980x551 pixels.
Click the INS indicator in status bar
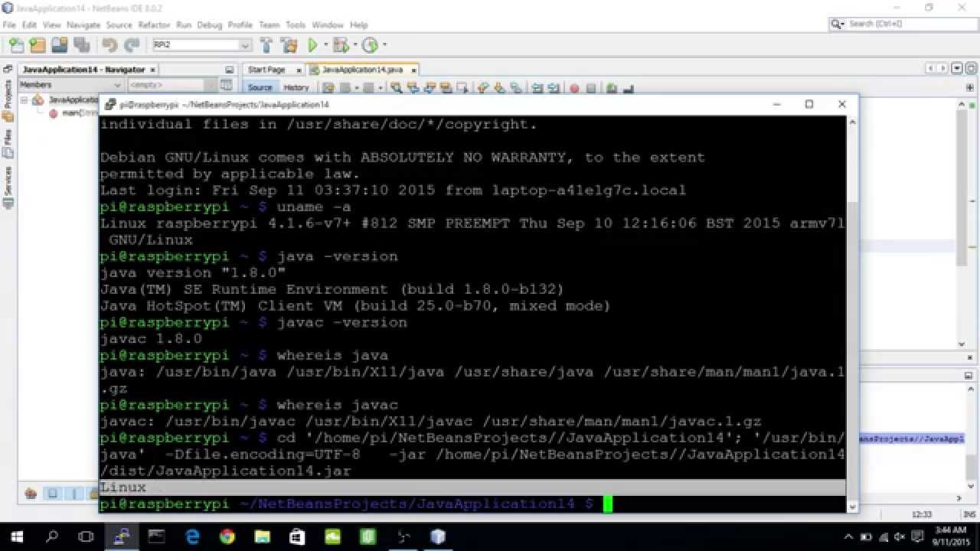click(x=969, y=514)
